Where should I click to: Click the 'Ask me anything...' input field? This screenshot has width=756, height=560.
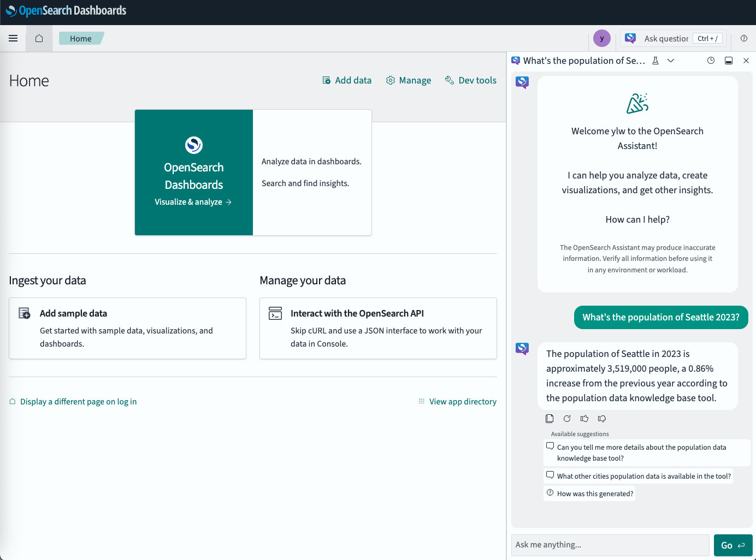click(x=610, y=545)
